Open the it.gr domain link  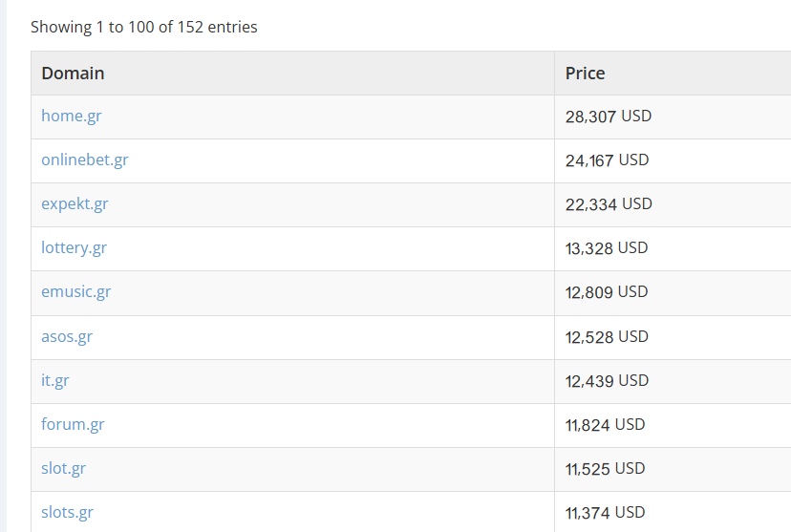[55, 381]
